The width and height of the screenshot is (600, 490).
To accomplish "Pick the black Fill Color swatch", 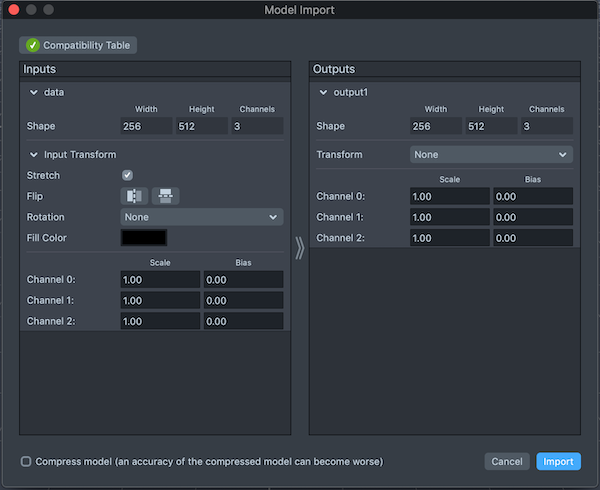I will point(143,238).
